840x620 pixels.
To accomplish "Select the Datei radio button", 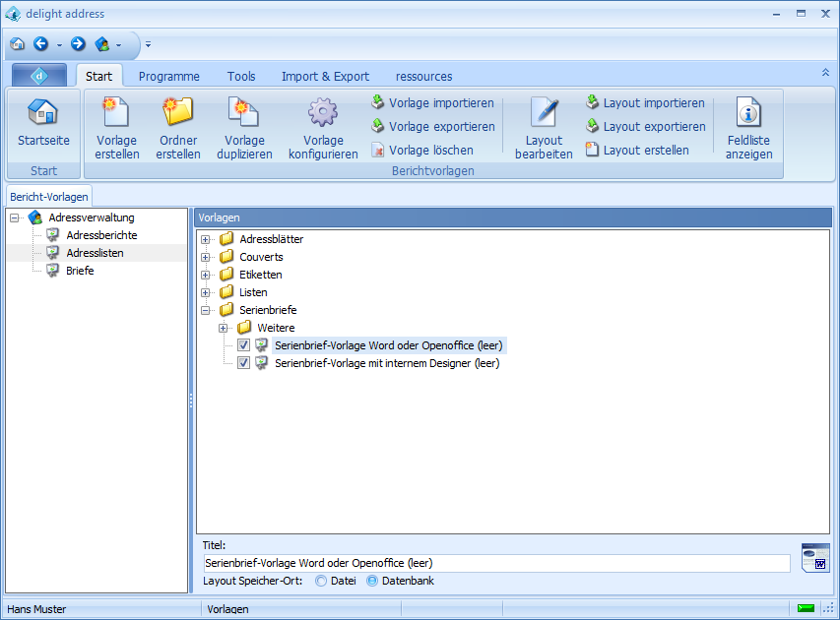I will (x=321, y=581).
